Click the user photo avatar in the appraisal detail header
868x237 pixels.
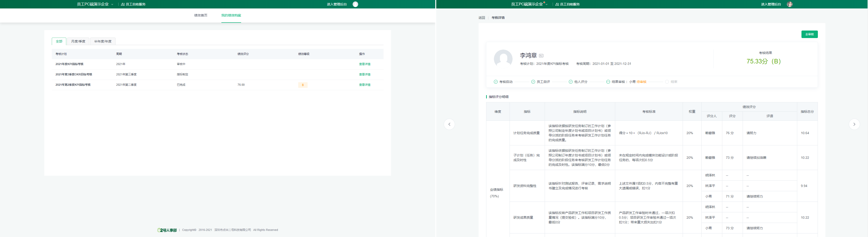coord(790,4)
